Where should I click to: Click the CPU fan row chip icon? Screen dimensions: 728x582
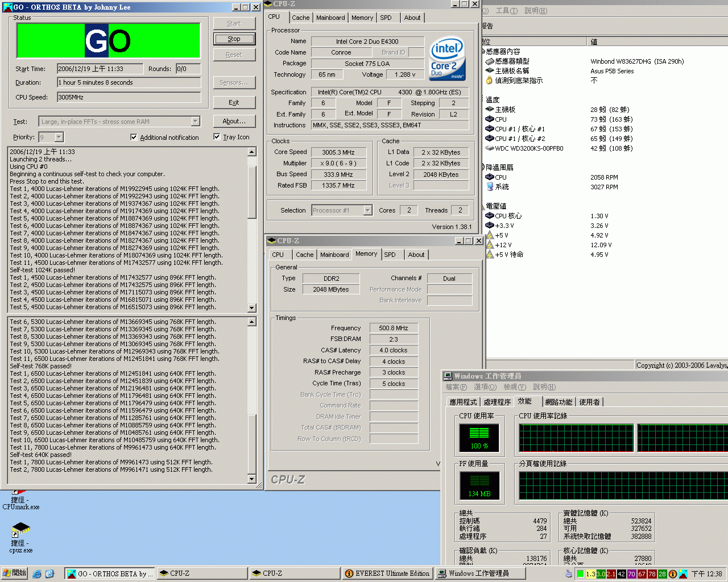[490, 177]
